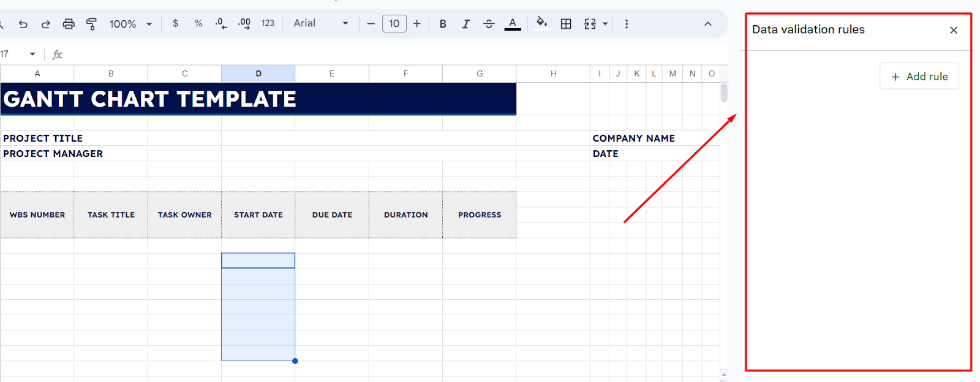Select column E header
The width and height of the screenshot is (980, 382).
pos(332,74)
